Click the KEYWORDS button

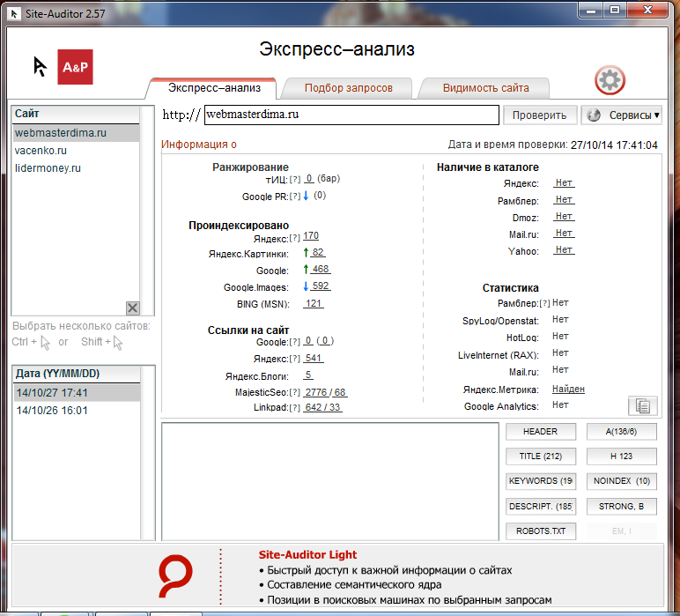[x=540, y=481]
